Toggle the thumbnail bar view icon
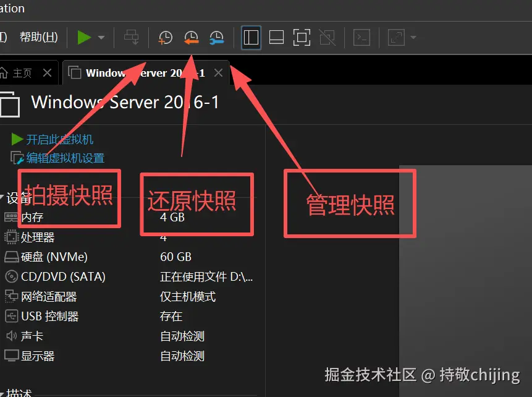 (x=277, y=37)
